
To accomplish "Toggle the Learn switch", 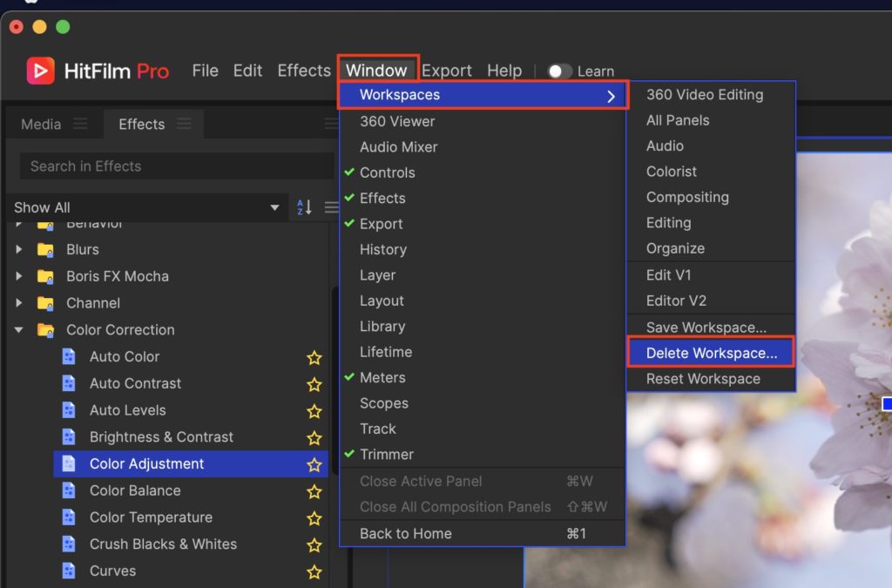I will pyautogui.click(x=559, y=71).
